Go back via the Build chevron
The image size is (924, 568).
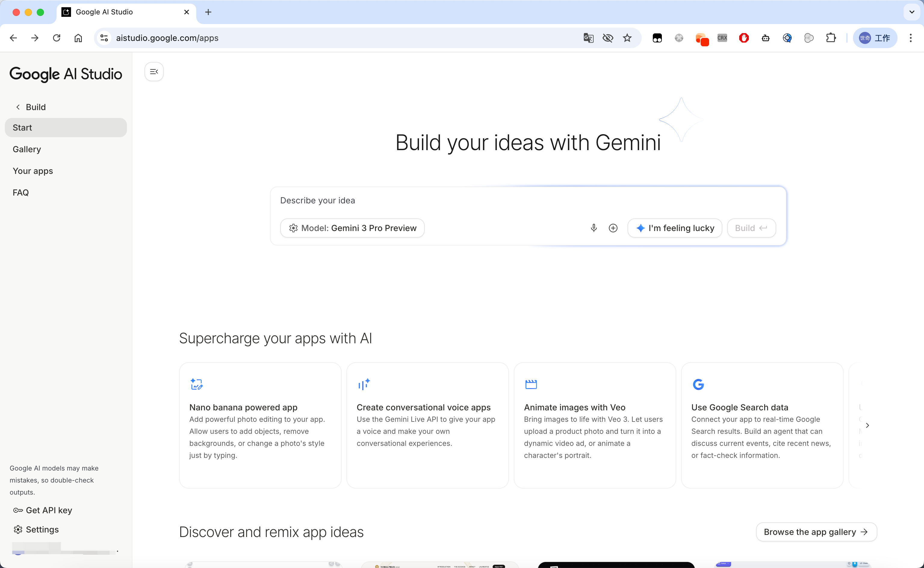pos(18,107)
